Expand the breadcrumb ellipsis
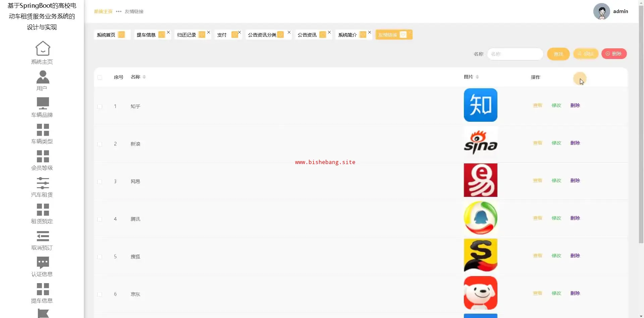Viewport: 644px width, 318px height. [119, 11]
